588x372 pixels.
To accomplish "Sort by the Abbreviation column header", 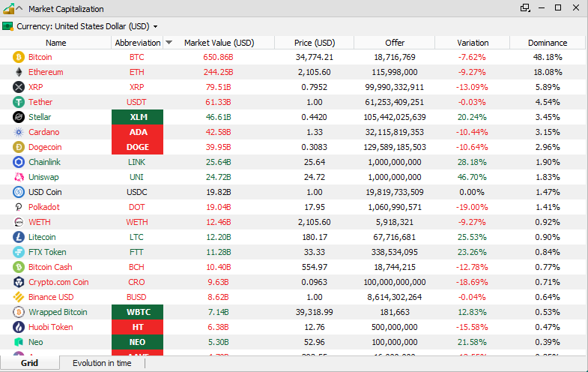I will (138, 43).
